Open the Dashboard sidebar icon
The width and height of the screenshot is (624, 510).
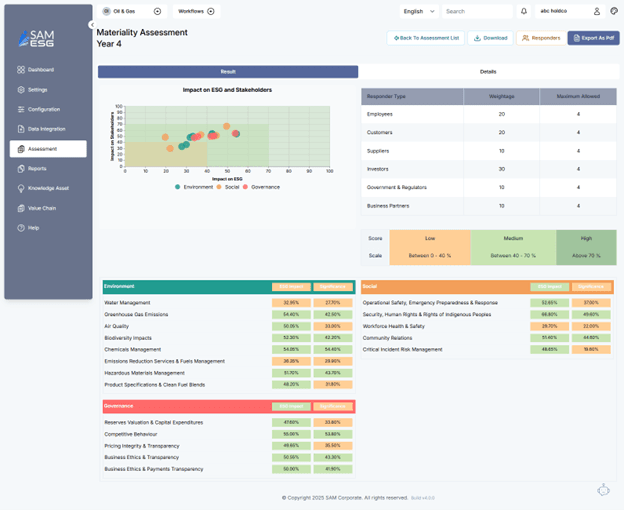click(x=20, y=70)
